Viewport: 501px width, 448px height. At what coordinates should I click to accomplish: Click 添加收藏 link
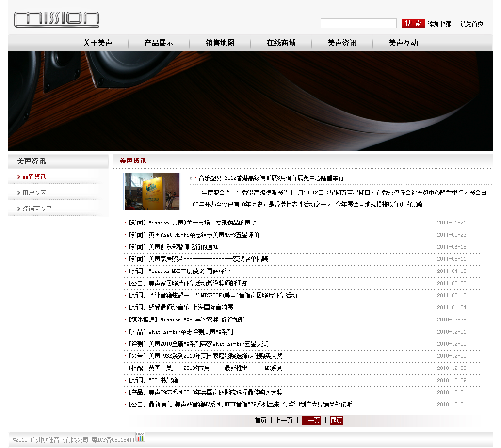pos(439,24)
